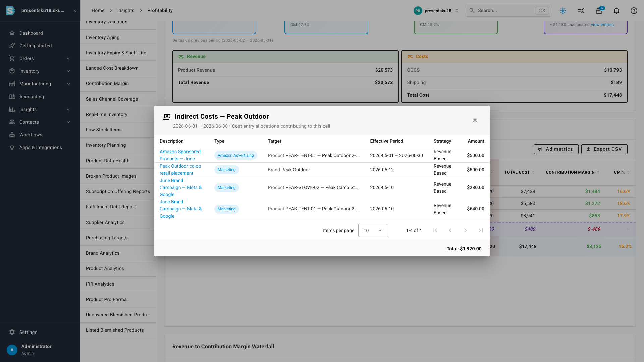Click the Ad metrics button
Screen dimensions: 644x362
[x=556, y=149]
